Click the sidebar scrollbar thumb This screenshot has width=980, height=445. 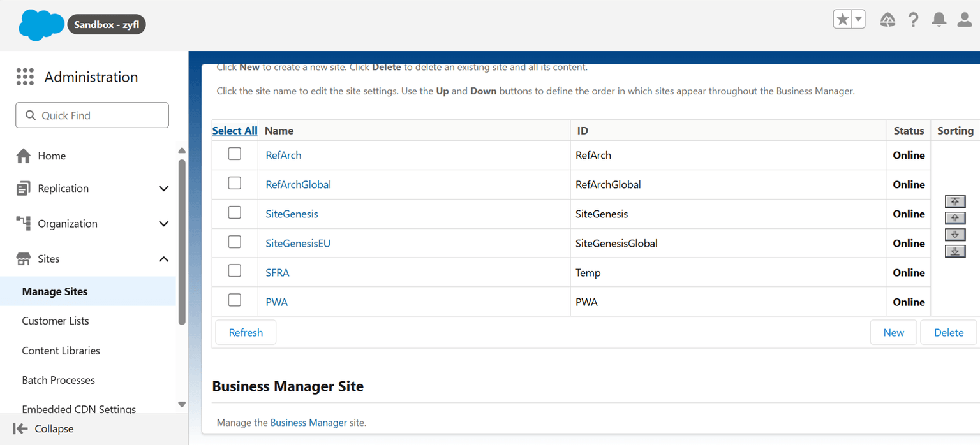pos(182,242)
